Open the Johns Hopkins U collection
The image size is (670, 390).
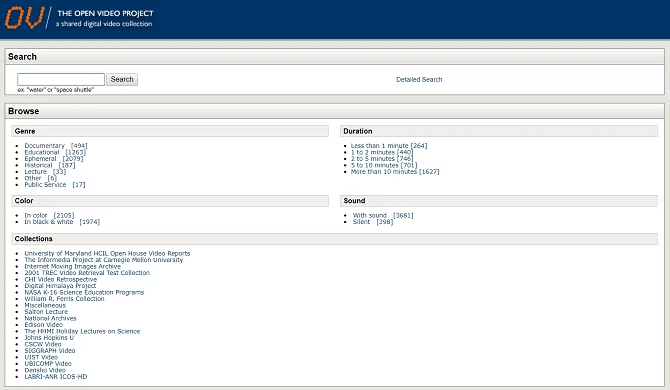[x=49, y=337]
